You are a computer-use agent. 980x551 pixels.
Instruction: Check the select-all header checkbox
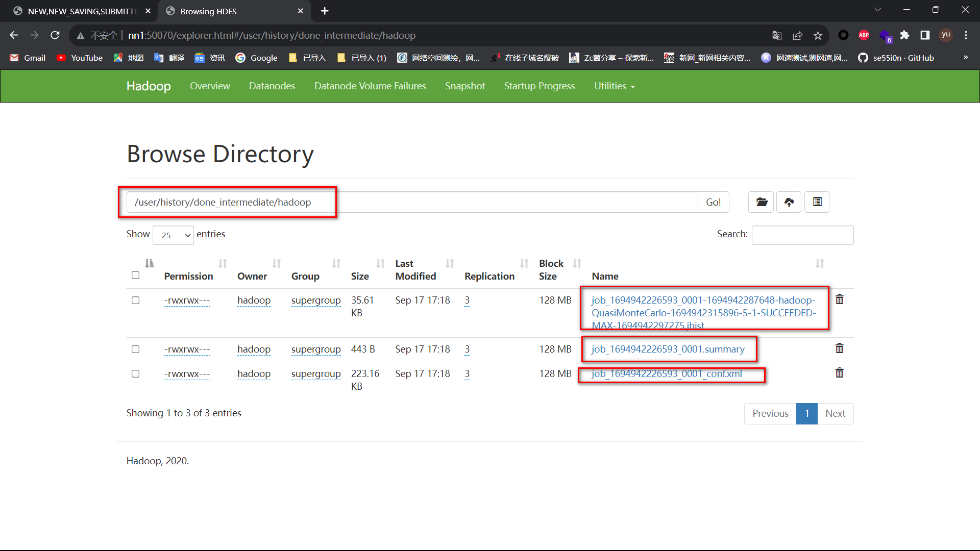[135, 275]
